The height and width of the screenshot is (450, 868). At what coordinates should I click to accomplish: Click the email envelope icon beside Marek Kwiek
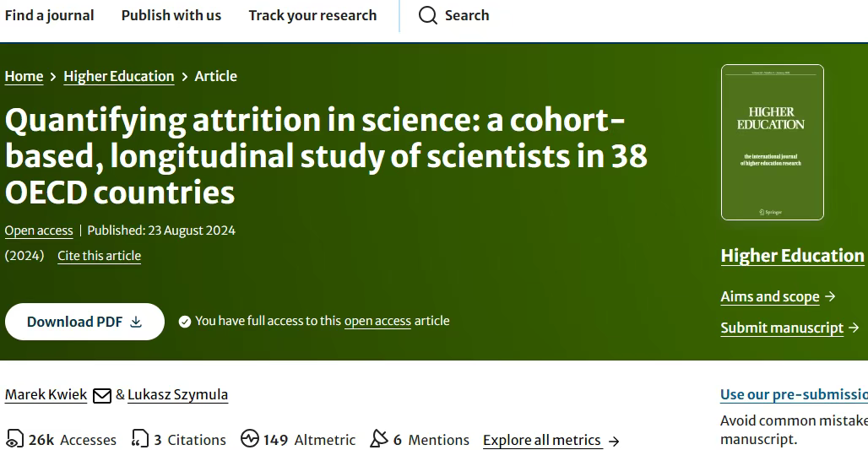[102, 395]
